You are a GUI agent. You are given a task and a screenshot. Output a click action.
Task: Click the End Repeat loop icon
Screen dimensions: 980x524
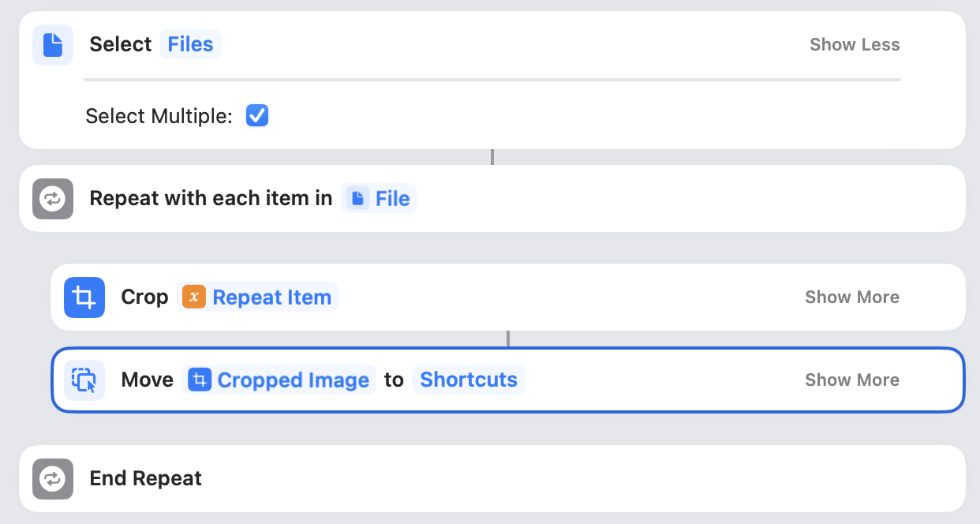click(x=52, y=478)
